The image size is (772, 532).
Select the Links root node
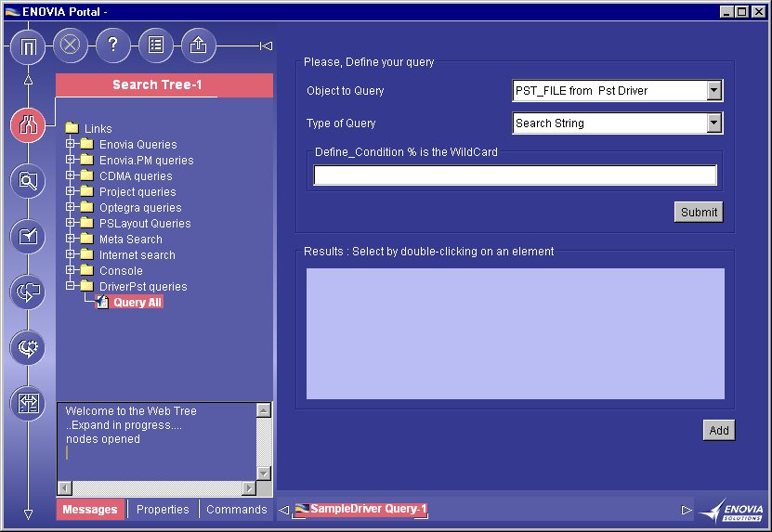[98, 129]
